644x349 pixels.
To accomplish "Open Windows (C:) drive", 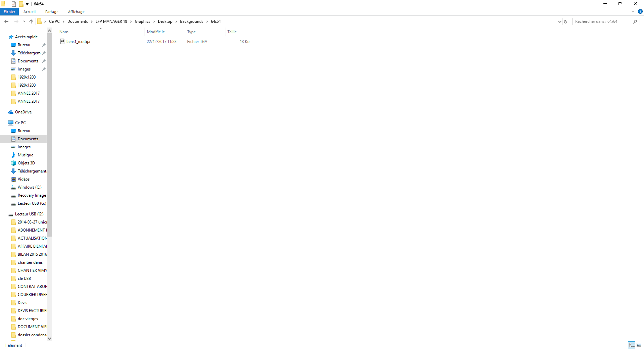I will [x=30, y=187].
